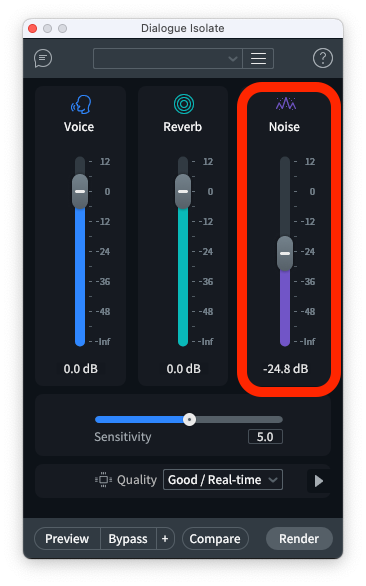366x586 pixels.
Task: Open the Quality Good / Real-time dropdown
Action: point(223,479)
